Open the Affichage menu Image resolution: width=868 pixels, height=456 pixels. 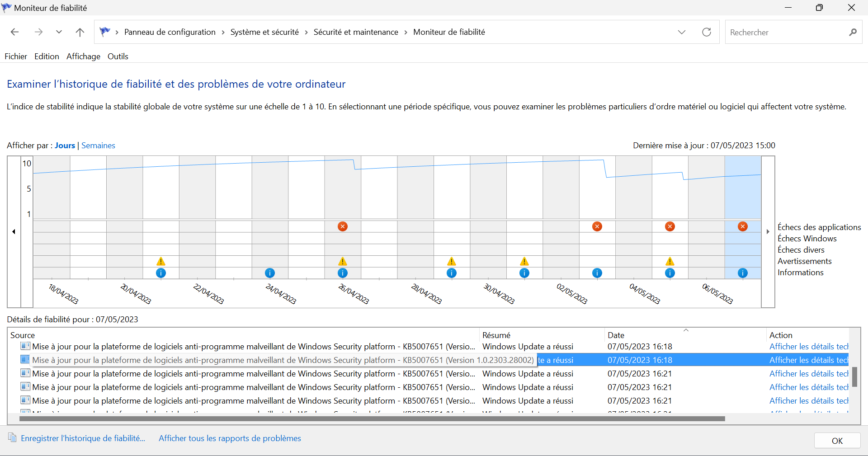pyautogui.click(x=83, y=56)
